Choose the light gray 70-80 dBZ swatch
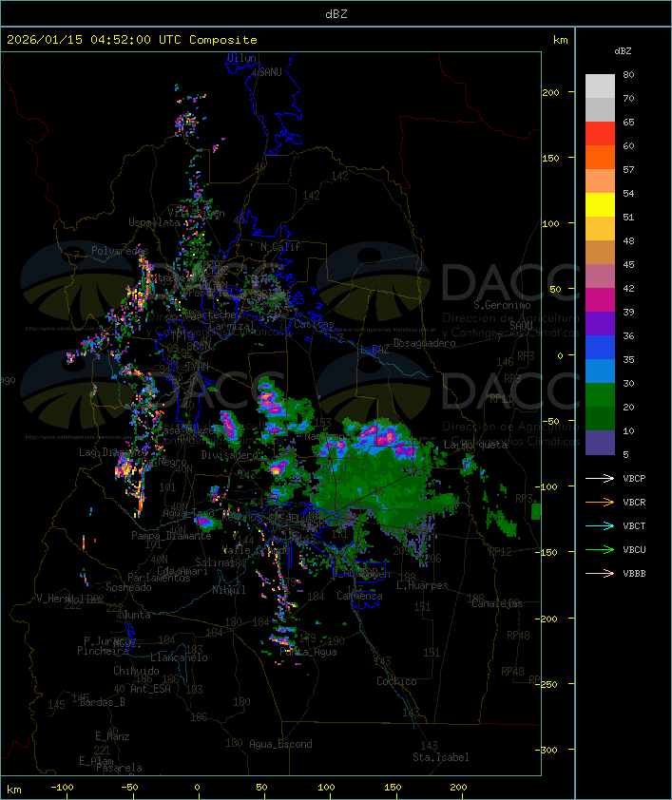The height and width of the screenshot is (800, 672). pos(600,86)
